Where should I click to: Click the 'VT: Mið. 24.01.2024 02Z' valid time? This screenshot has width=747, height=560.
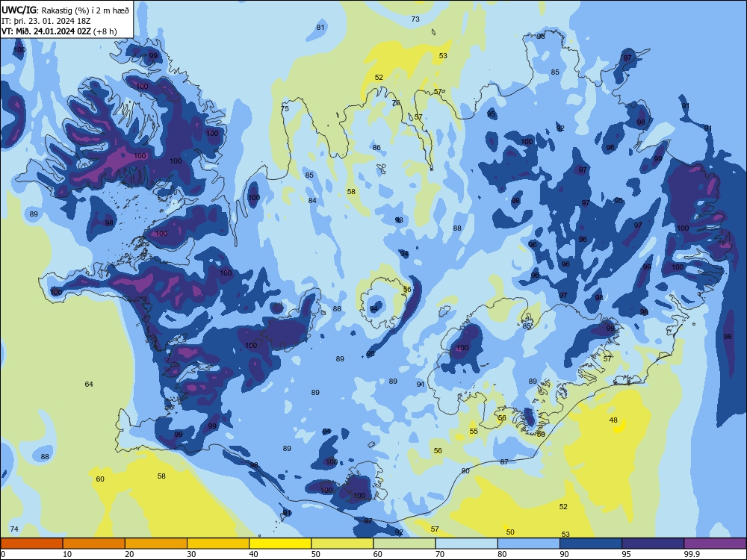coord(46,31)
